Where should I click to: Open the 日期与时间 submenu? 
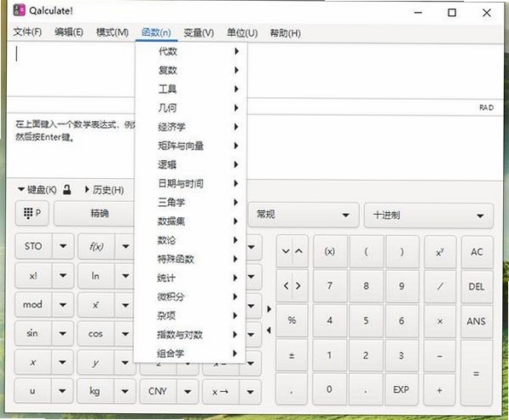pyautogui.click(x=190, y=183)
